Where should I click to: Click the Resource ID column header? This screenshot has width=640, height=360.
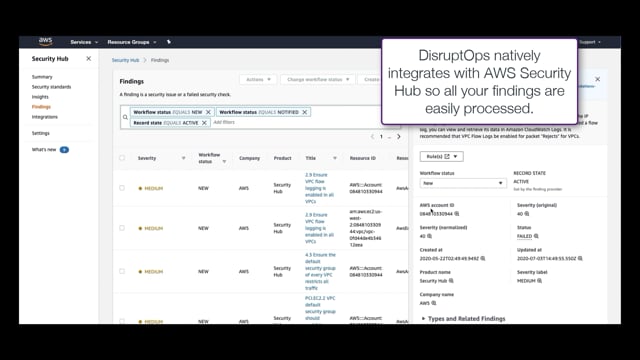[362, 158]
